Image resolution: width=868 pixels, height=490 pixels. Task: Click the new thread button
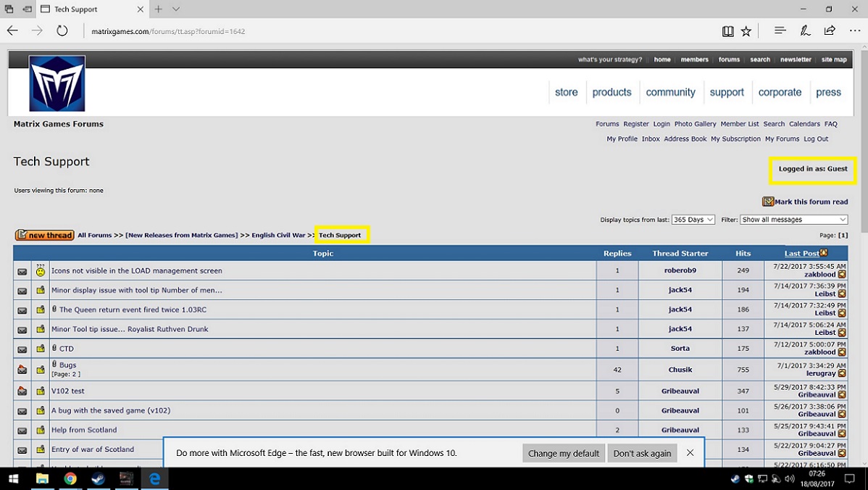[x=44, y=236]
